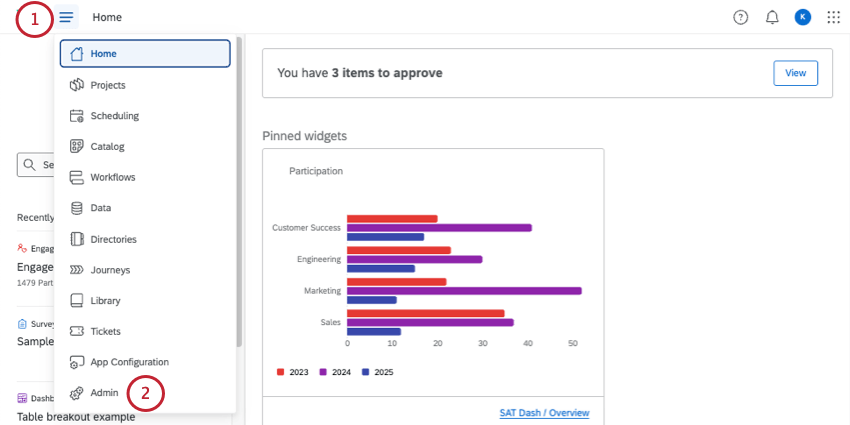Click the Workflows icon in menu

(x=76, y=177)
